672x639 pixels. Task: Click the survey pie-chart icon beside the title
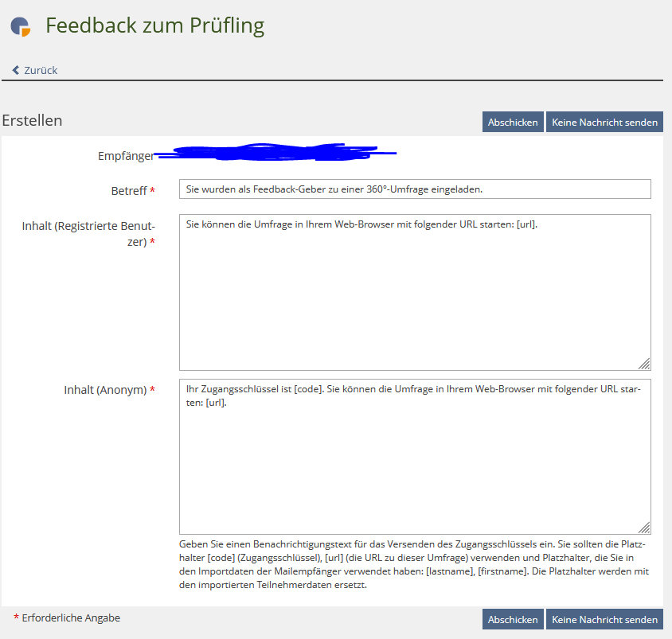(21, 26)
